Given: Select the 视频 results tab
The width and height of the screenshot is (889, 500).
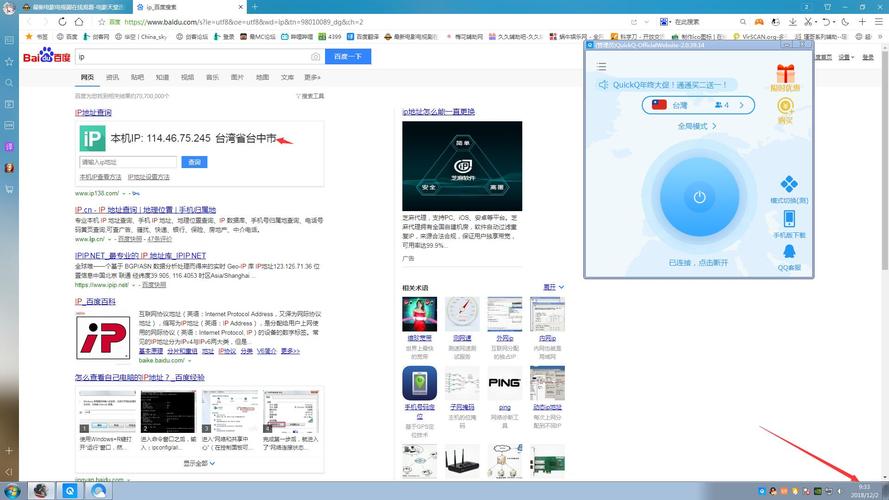Looking at the screenshot, I should (187, 77).
